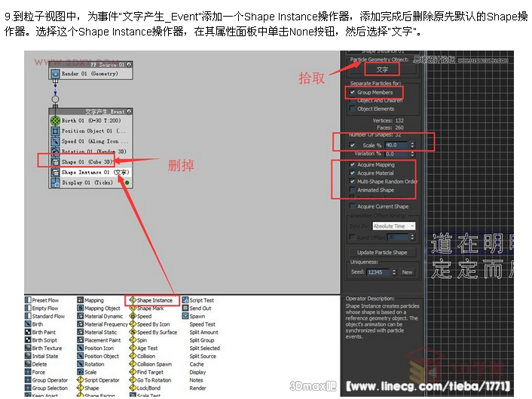Enable the Animated Shape checkbox
The width and height of the screenshot is (532, 399).
[x=353, y=190]
